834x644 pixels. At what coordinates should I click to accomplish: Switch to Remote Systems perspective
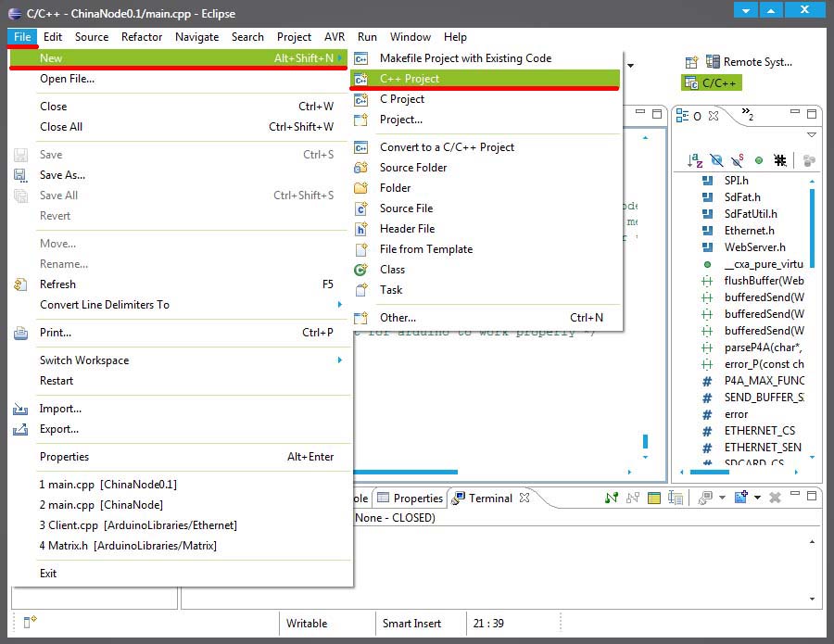749,62
